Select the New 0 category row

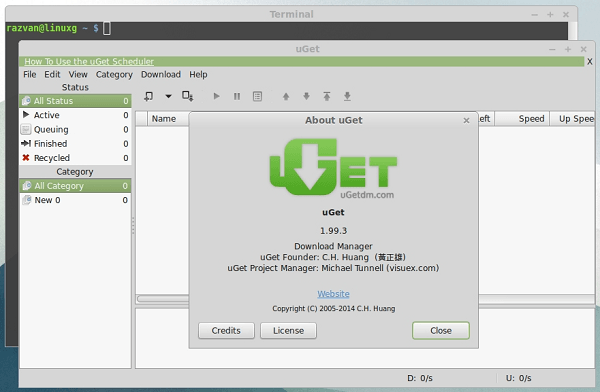(75, 200)
